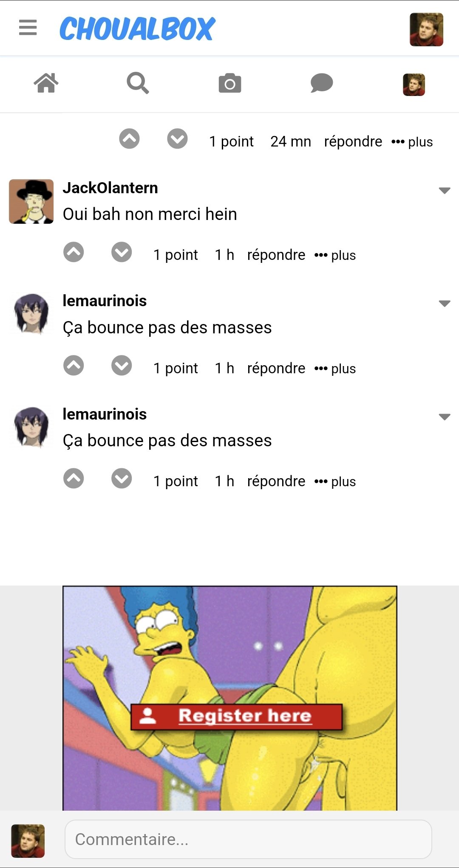Expand dropdown arrow beside last lemaurinois comment
The image size is (459, 868).
pos(445,417)
